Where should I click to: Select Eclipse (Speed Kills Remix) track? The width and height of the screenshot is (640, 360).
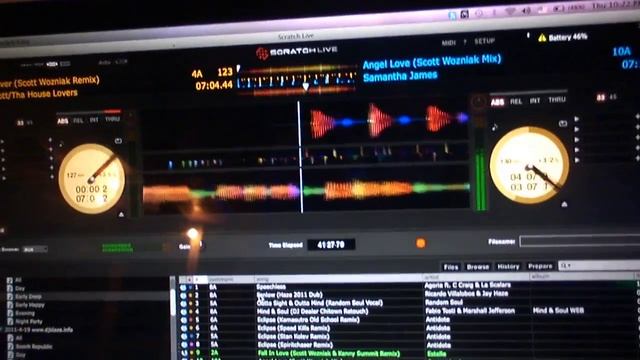[x=293, y=328]
